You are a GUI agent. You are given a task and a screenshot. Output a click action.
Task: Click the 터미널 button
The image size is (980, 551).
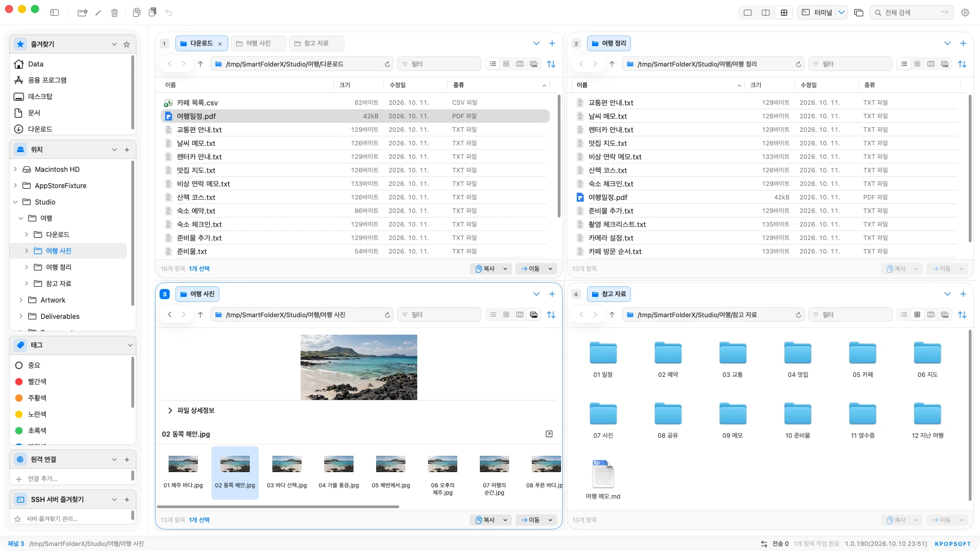pyautogui.click(x=817, y=12)
